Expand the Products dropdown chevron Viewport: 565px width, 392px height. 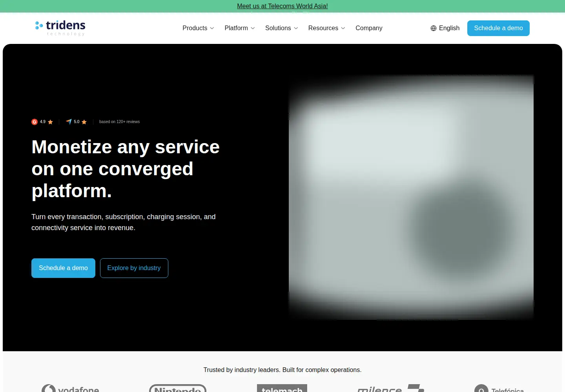coord(212,28)
